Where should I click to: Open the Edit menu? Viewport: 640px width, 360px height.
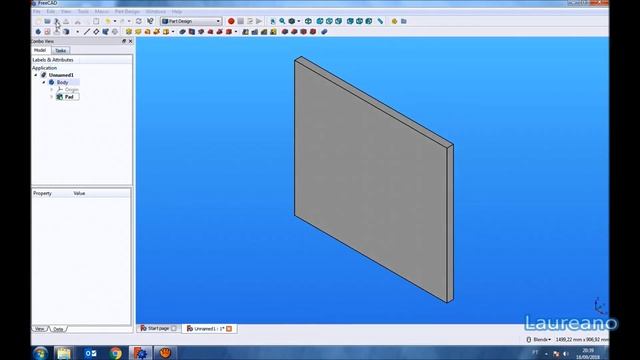pos(51,12)
